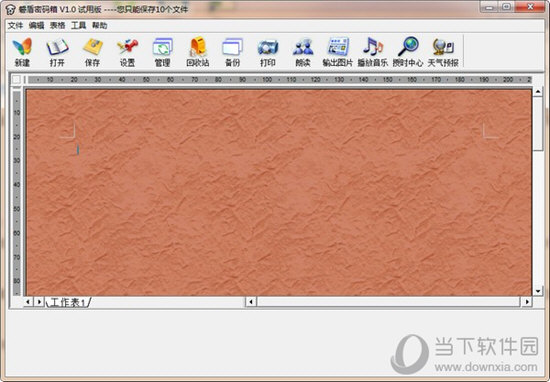Viewport: 550px width, 382px height.
Task: Click vertical scrollbar down arrow
Action: tap(538, 291)
